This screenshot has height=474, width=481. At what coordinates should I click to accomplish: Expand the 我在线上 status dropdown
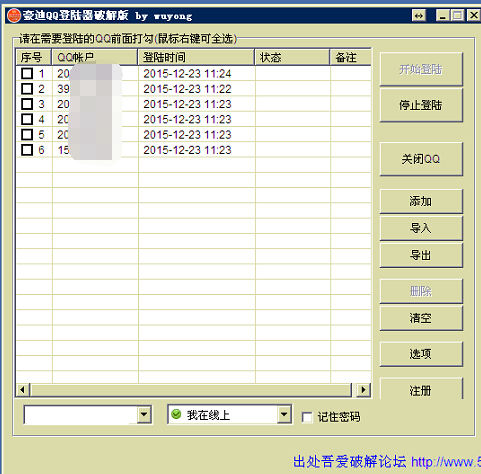(284, 415)
